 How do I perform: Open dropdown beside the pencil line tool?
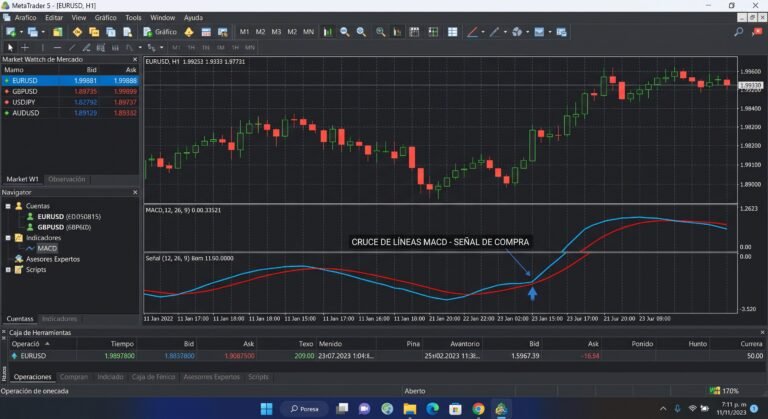tap(505, 32)
